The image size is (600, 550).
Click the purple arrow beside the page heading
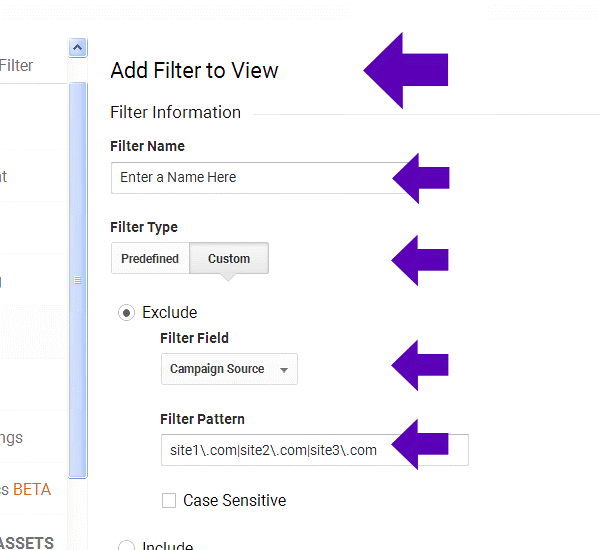pyautogui.click(x=405, y=70)
